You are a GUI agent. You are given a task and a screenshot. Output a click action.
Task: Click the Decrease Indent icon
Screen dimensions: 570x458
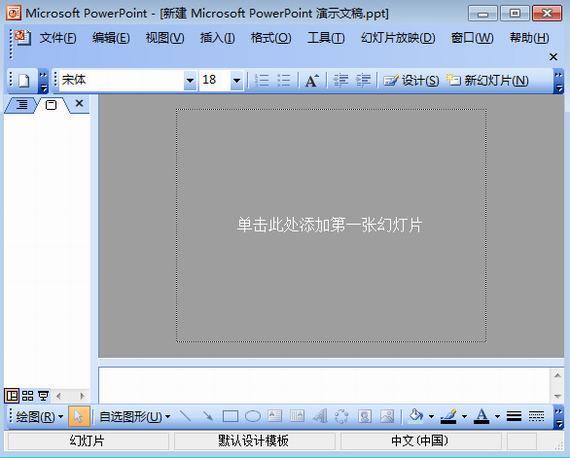[341, 80]
